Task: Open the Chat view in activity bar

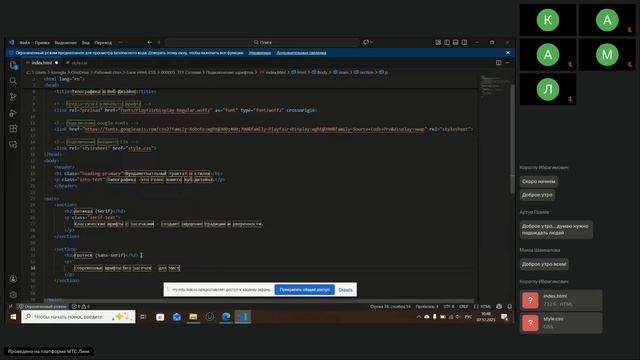Action: pos(13,144)
